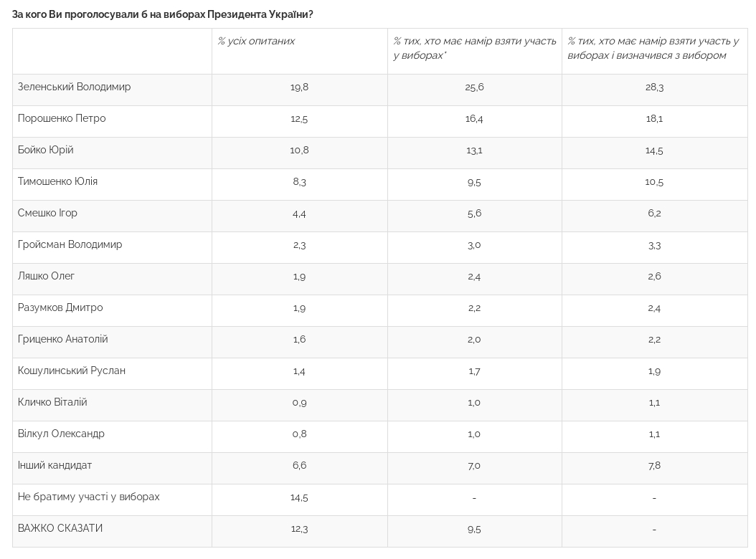Select the '% усіх опитаних' column header
This screenshot has width=756, height=559.
coord(256,42)
